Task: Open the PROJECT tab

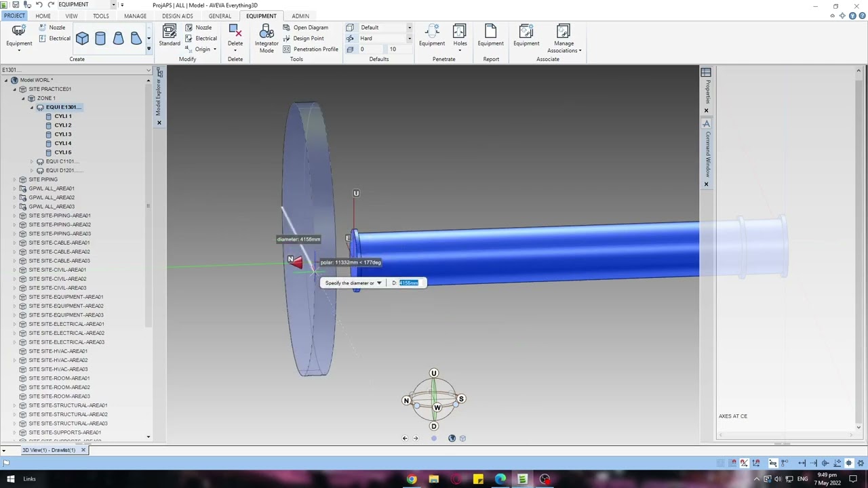Action: [14, 16]
